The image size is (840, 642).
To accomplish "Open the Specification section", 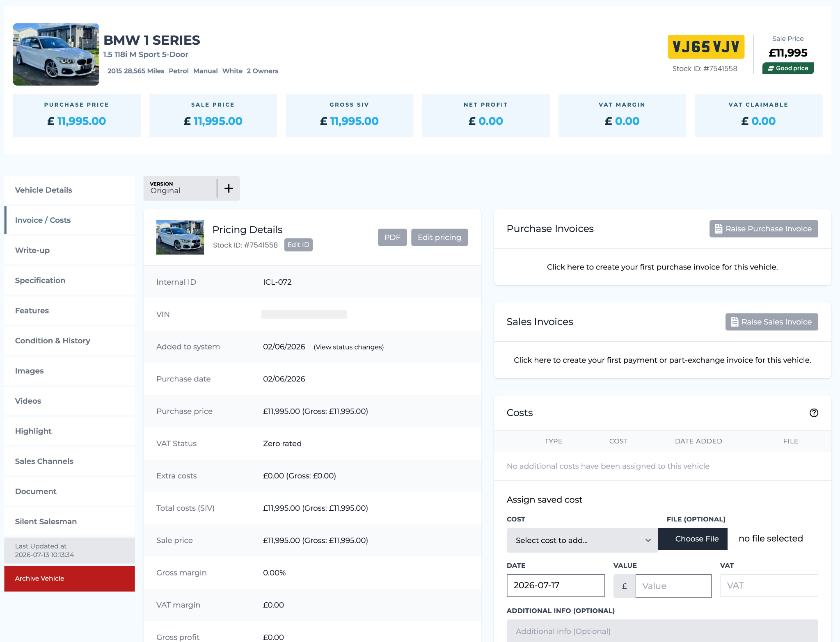I will 69,281.
